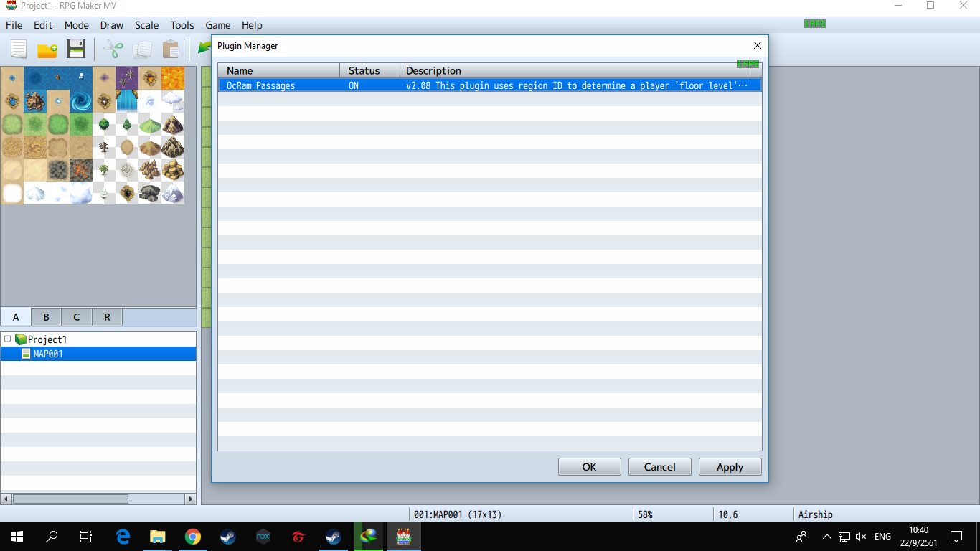Click Apply in Plugin Manager
Viewport: 980px width, 551px height.
[730, 467]
